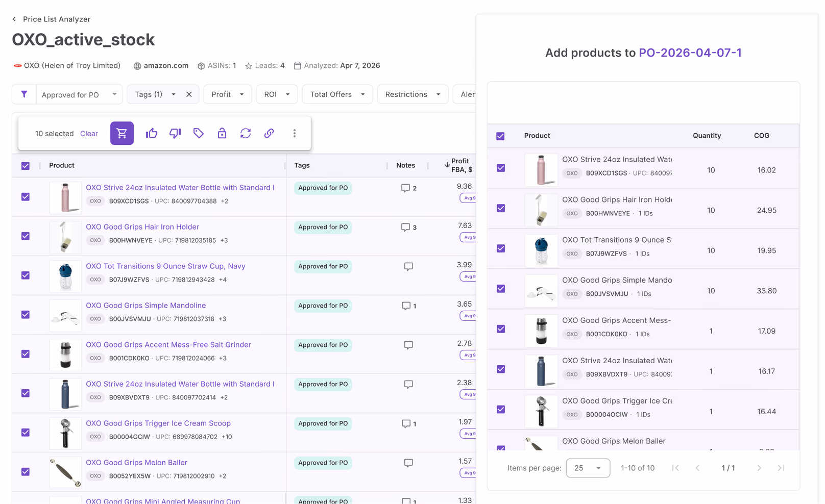Click quantity 1 for B09XBVDXT9 in PO panel
Image resolution: width=825 pixels, height=504 pixels.
click(711, 371)
